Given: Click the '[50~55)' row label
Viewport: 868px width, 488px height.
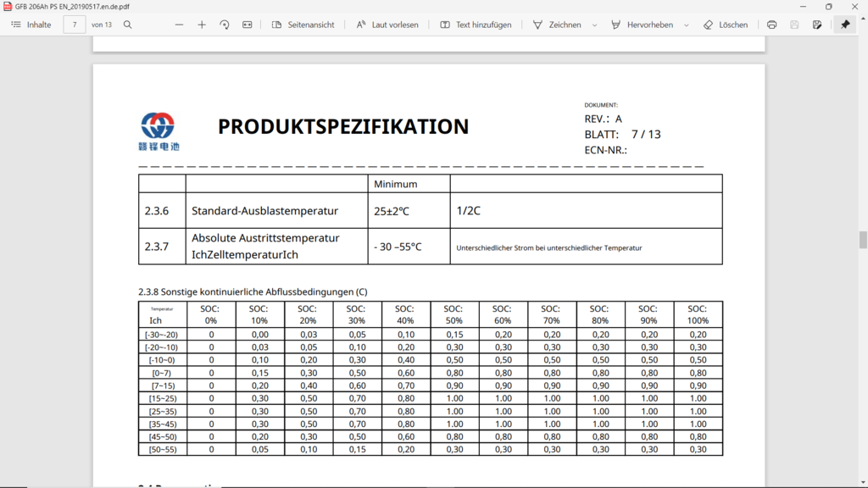Looking at the screenshot, I should click(163, 450).
